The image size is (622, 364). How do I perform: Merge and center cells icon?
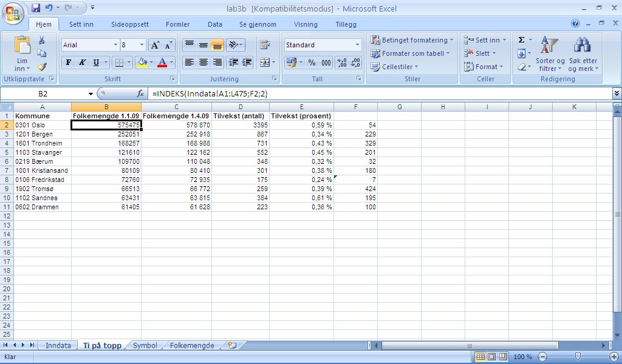(264, 62)
